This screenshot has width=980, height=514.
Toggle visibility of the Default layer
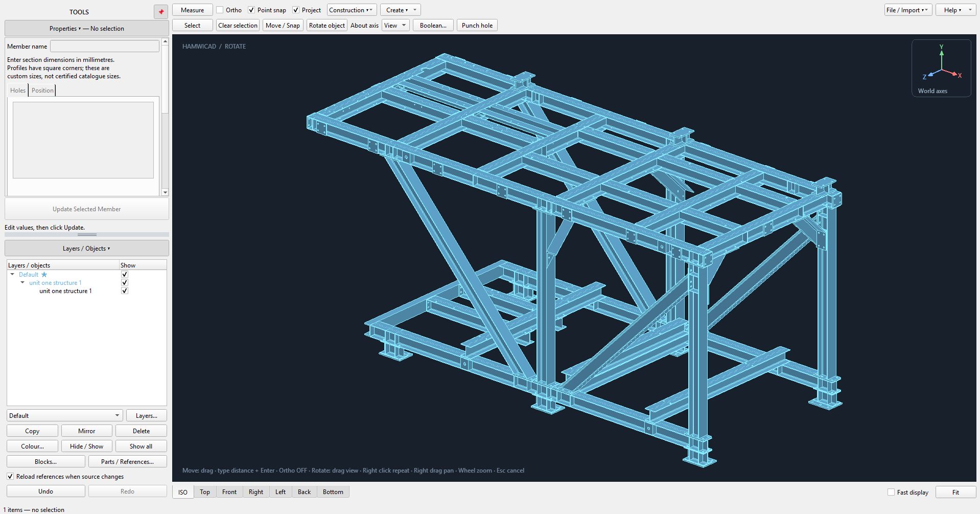pos(125,275)
